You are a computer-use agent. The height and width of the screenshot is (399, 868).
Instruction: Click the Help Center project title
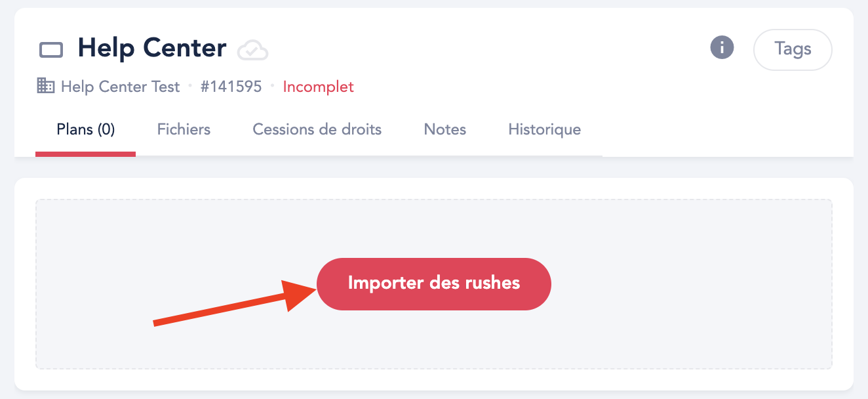[152, 49]
